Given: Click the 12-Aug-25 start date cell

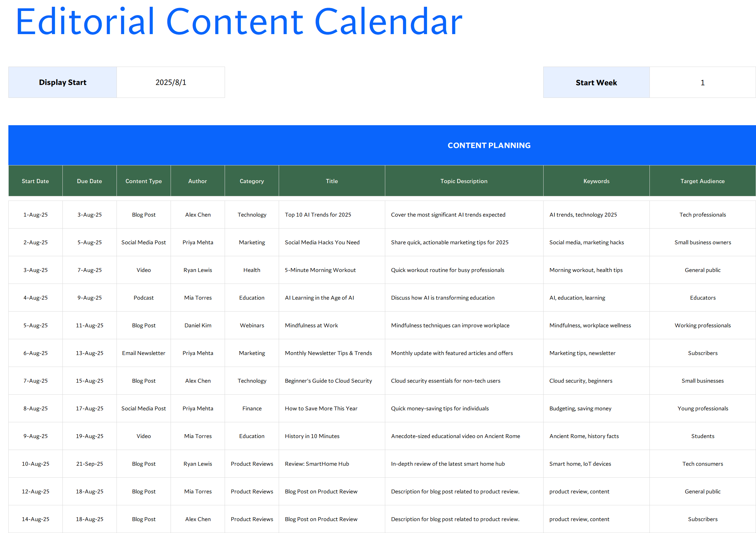Looking at the screenshot, I should (35, 491).
